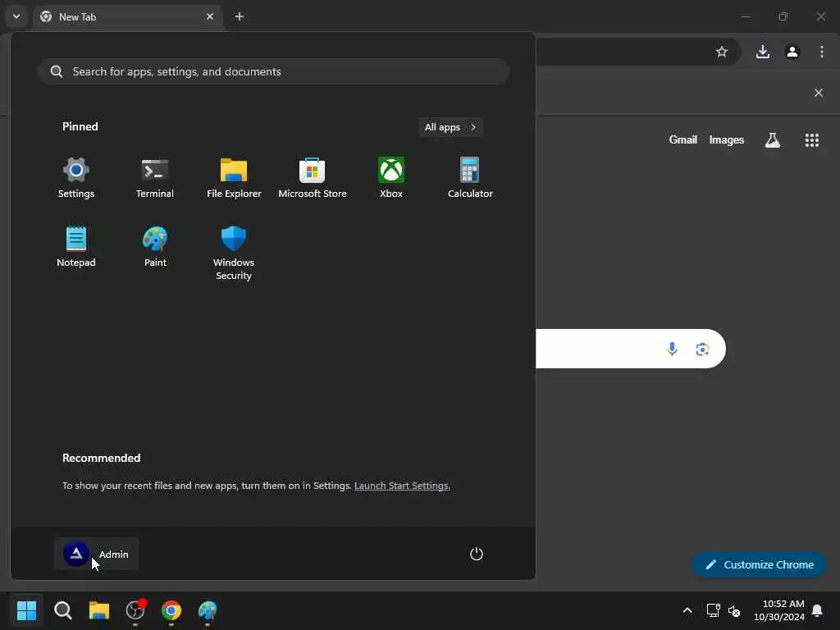Image resolution: width=840 pixels, height=630 pixels.
Task: Open Google Lens image search
Action: (x=702, y=349)
